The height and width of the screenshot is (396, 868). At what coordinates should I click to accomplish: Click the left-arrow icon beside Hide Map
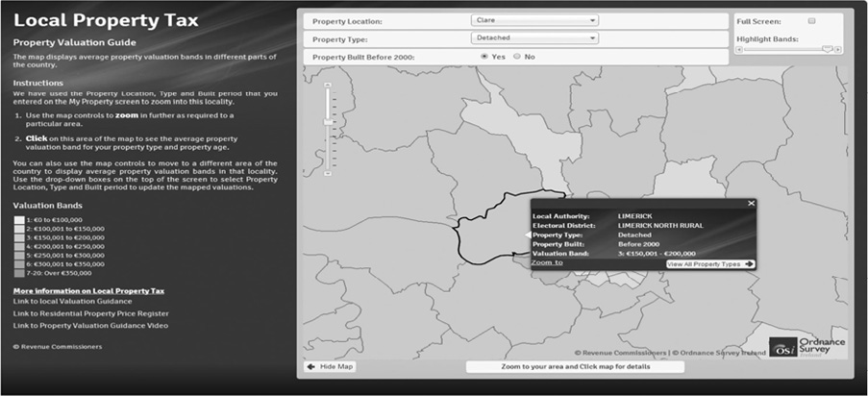coord(310,366)
